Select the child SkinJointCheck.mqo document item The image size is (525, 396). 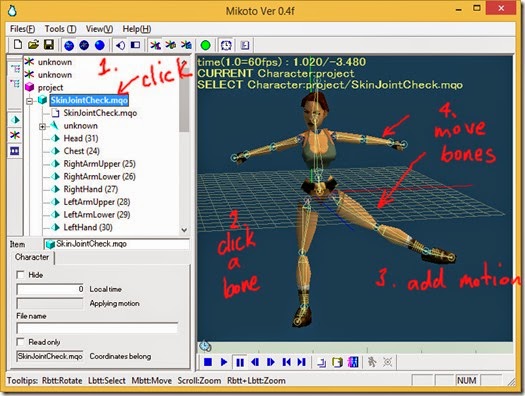click(x=100, y=113)
